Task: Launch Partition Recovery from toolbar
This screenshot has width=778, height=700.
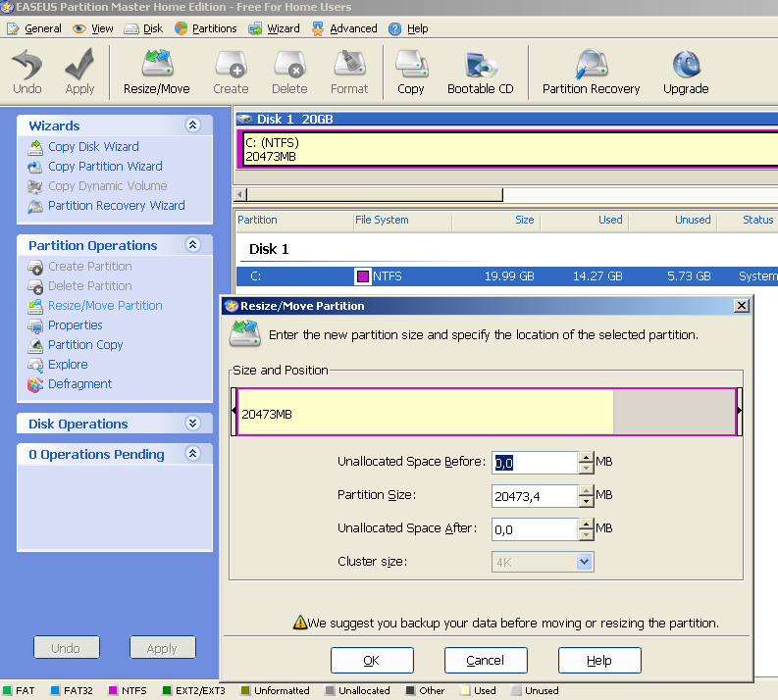Action: point(591,73)
